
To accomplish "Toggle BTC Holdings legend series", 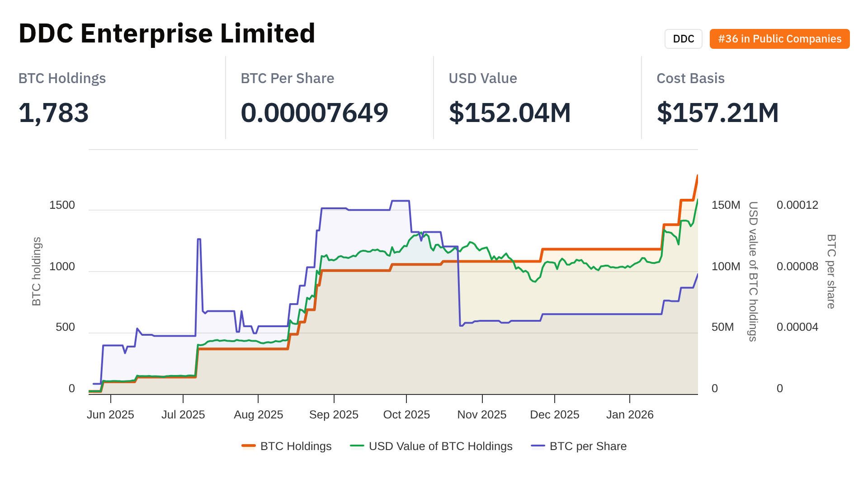I will point(296,446).
